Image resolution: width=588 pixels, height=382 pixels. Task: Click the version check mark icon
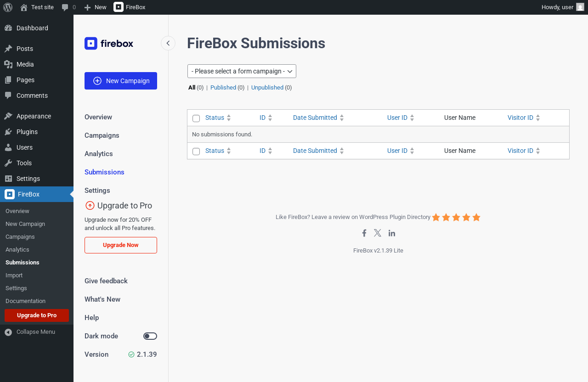(131, 354)
